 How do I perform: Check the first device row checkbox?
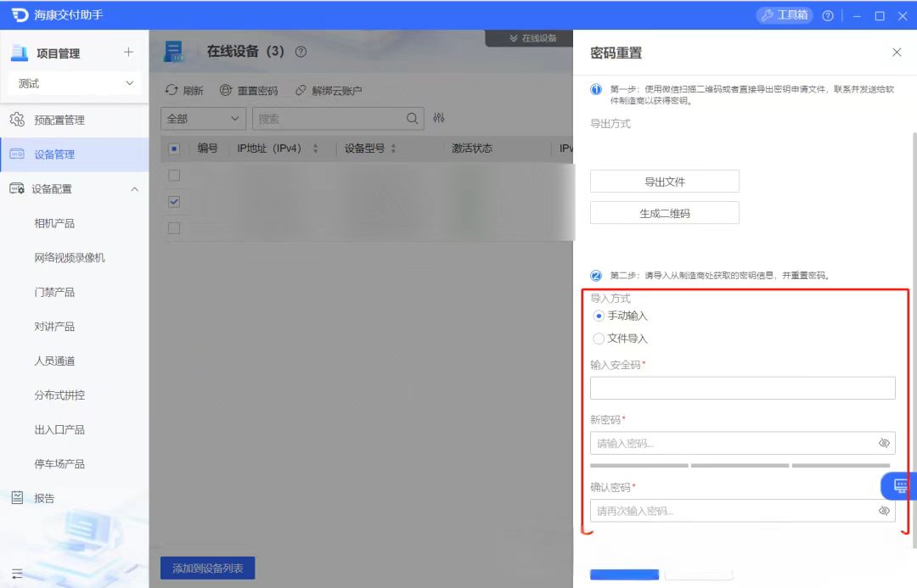tap(174, 176)
